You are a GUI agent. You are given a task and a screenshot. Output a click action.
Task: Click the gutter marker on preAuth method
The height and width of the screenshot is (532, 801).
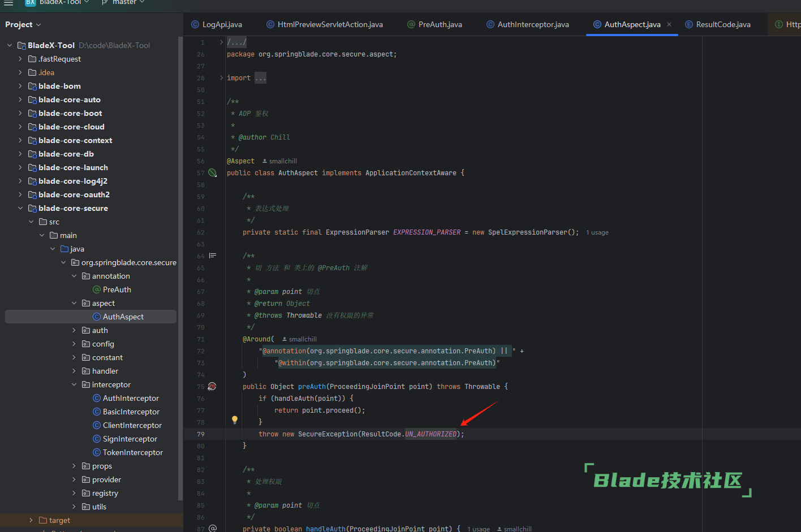(x=212, y=386)
